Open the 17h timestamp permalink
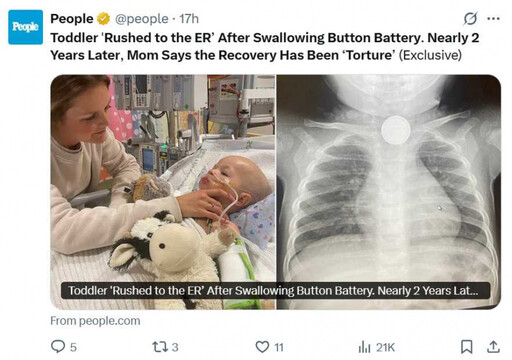512x360 pixels. click(x=189, y=19)
